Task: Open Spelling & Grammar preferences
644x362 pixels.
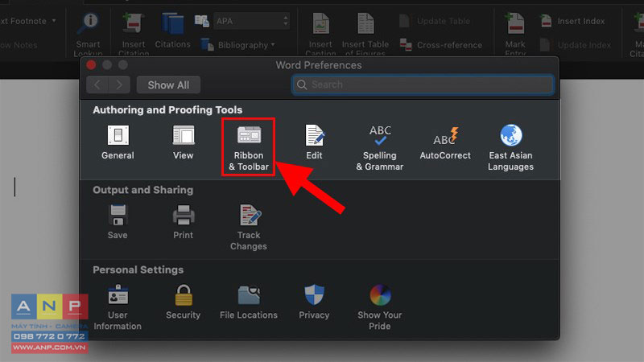Action: (x=379, y=148)
